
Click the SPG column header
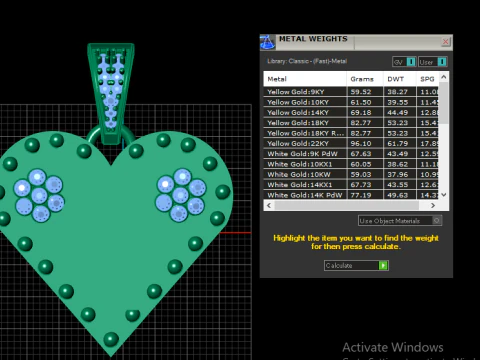pyautogui.click(x=427, y=79)
